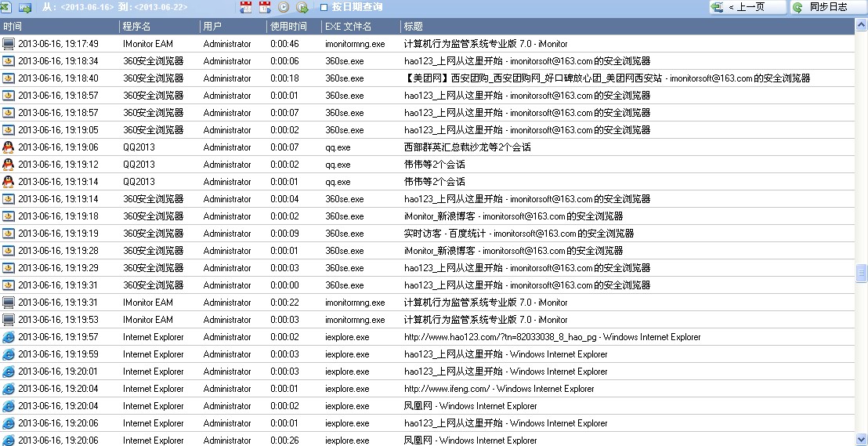The image size is (868, 446).
Task: Click IMonitor EAM program name at 19:19:53
Action: (x=148, y=320)
